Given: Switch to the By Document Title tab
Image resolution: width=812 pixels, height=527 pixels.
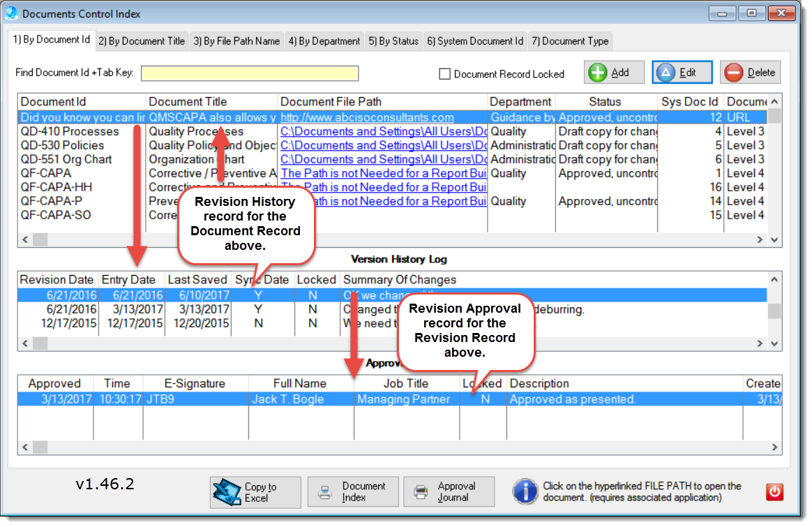Looking at the screenshot, I should 141,40.
